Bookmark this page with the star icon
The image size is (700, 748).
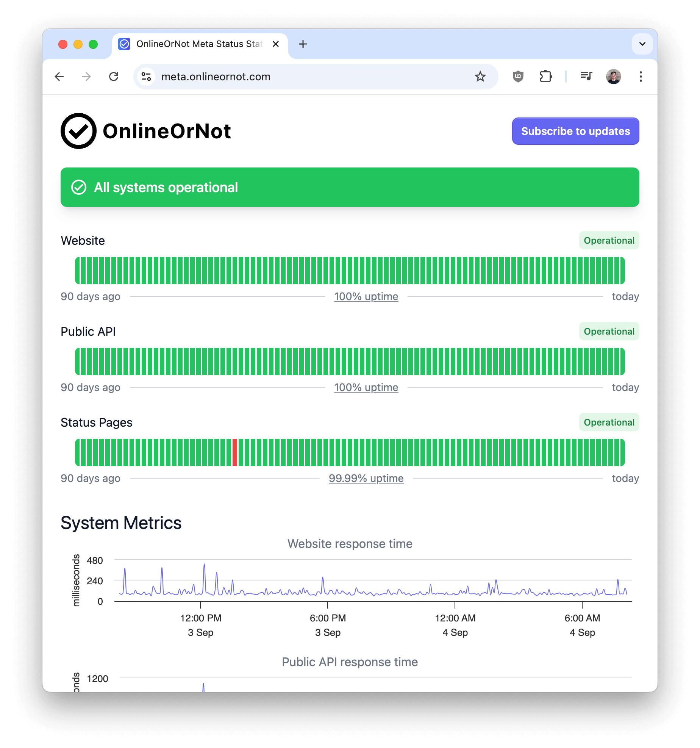480,77
